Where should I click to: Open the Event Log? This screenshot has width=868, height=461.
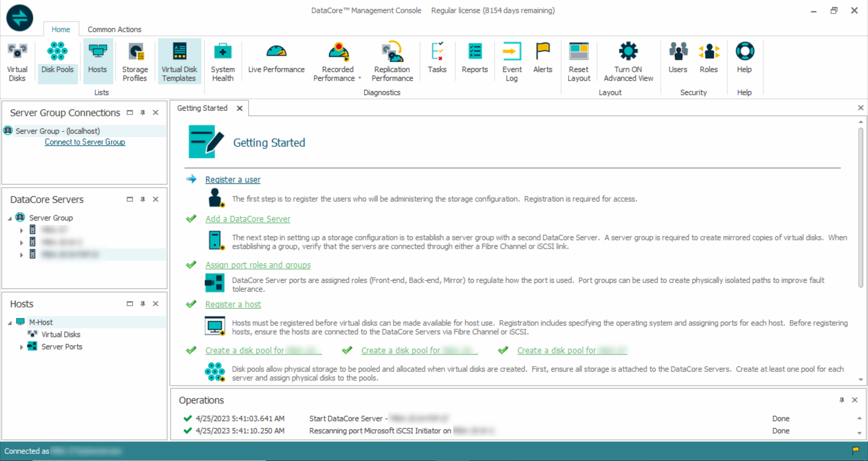coord(512,61)
